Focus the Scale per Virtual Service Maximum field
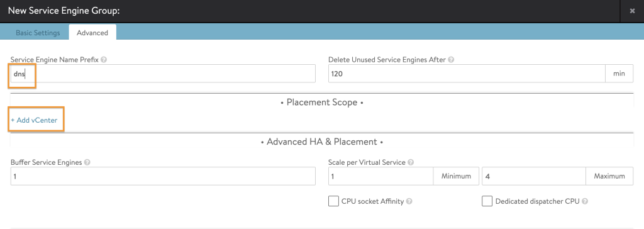 click(x=534, y=176)
